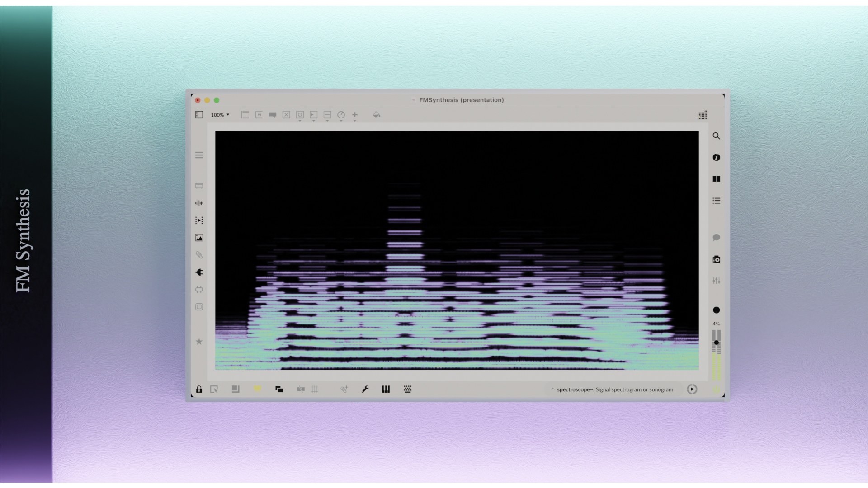Click the waveform icon in left sidebar
This screenshot has height=488, width=868.
tap(199, 203)
